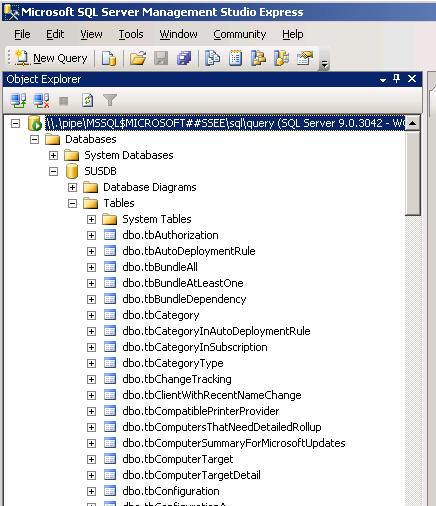This screenshot has width=436, height=506.
Task: Open Registered Servers toolbar icon
Action: [x=212, y=58]
